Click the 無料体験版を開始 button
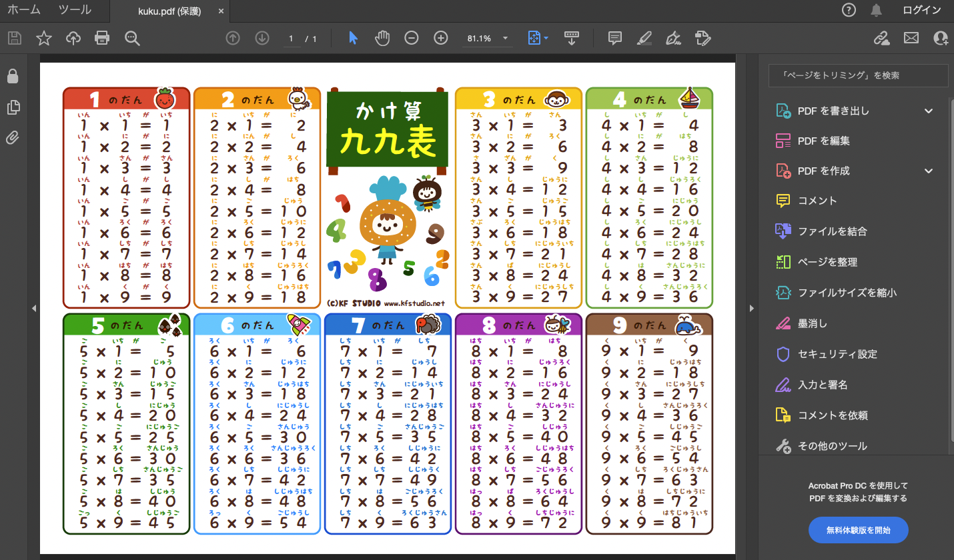The image size is (954, 560). coord(858,531)
